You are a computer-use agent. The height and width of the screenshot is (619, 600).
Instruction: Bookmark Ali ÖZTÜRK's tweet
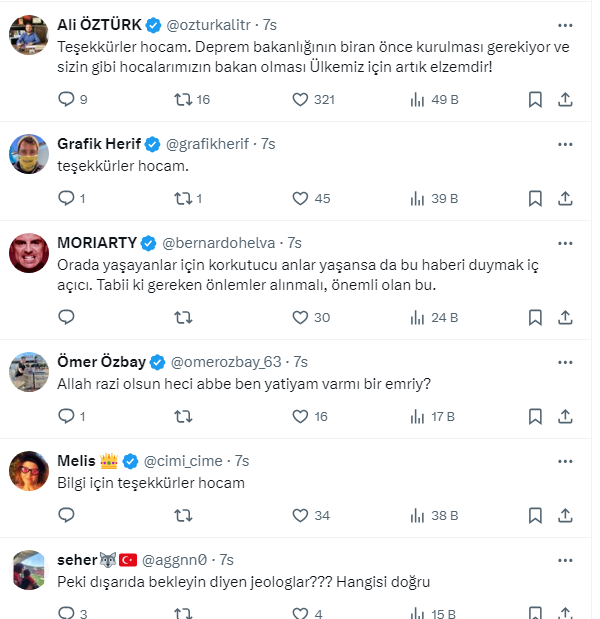pyautogui.click(x=535, y=99)
